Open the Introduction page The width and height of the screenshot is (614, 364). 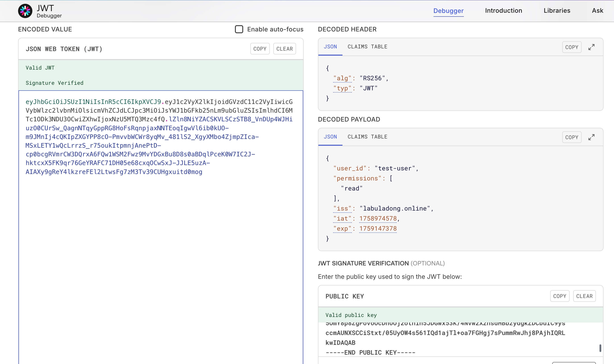[x=503, y=10]
